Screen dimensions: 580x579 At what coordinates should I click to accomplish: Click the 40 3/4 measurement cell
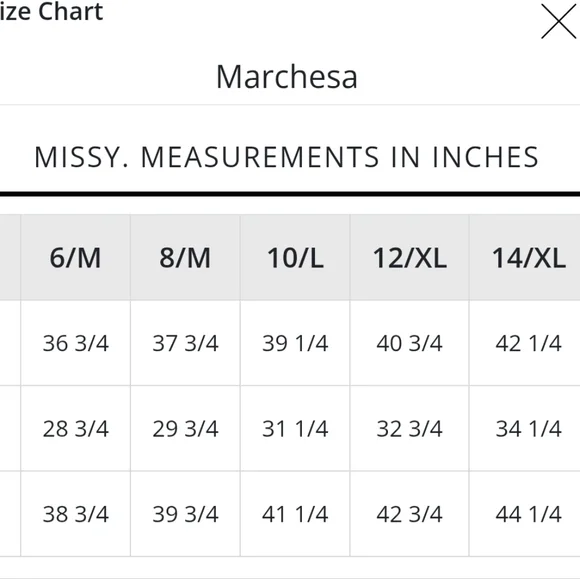[409, 343]
